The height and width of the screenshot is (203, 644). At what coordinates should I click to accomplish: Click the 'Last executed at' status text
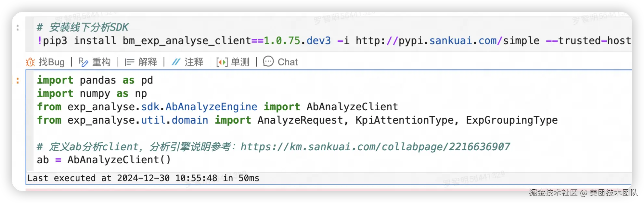(x=143, y=178)
